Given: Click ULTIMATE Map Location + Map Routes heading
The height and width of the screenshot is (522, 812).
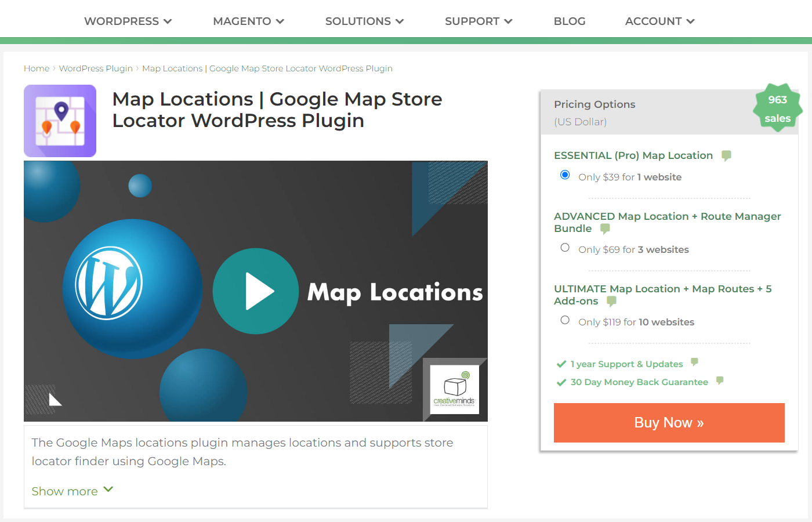Looking at the screenshot, I should [x=662, y=295].
